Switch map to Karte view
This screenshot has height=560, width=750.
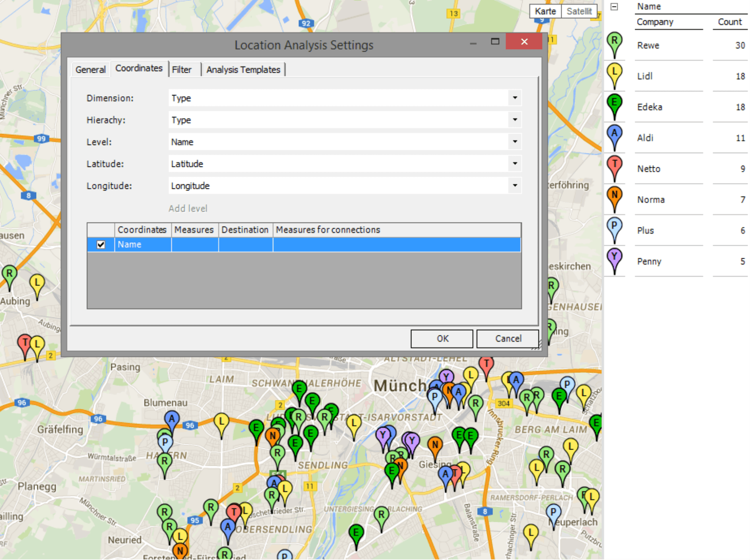point(545,11)
